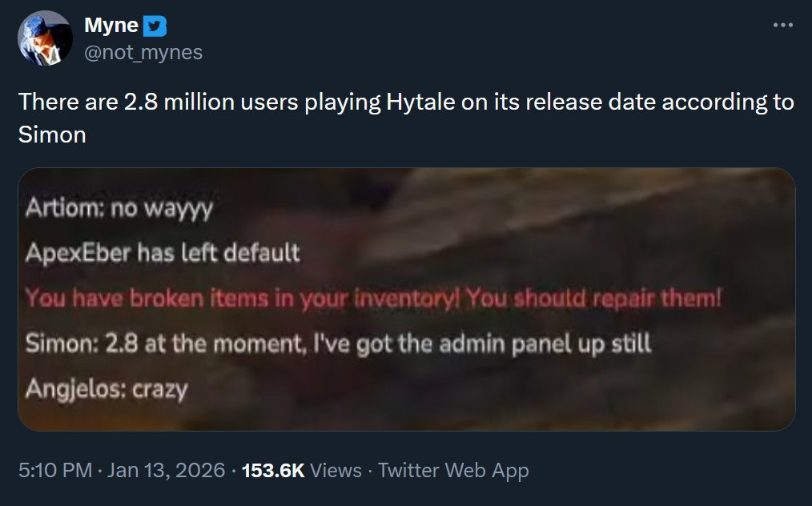Click the 5:10 PM timestamp
Screen dimensions: 812x506
(54, 471)
